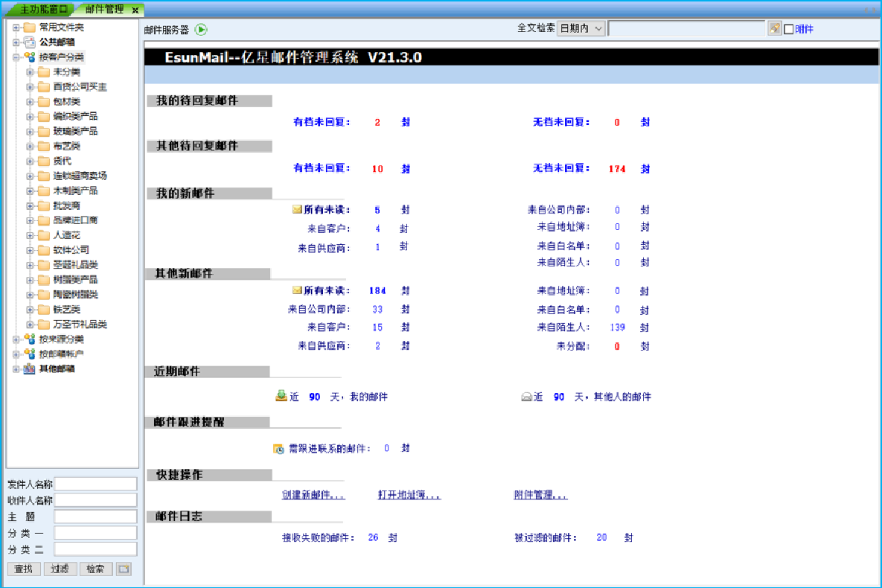Select the 按邮箱帐户 tree label
The height and width of the screenshot is (588, 882).
(61, 354)
